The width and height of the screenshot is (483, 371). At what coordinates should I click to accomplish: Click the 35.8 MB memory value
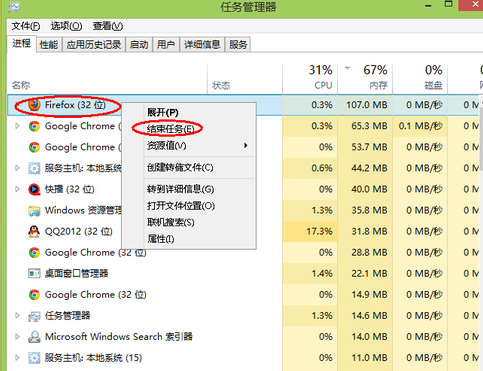[369, 210]
